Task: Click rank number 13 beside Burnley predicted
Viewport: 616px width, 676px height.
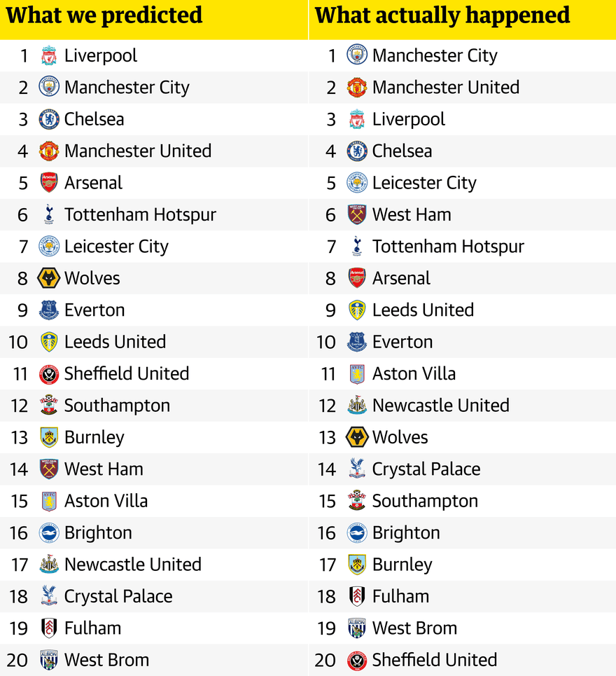Action: [x=20, y=438]
